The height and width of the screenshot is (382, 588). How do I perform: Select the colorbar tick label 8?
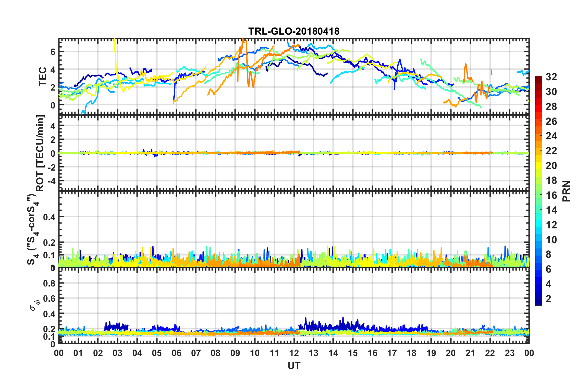[548, 254]
